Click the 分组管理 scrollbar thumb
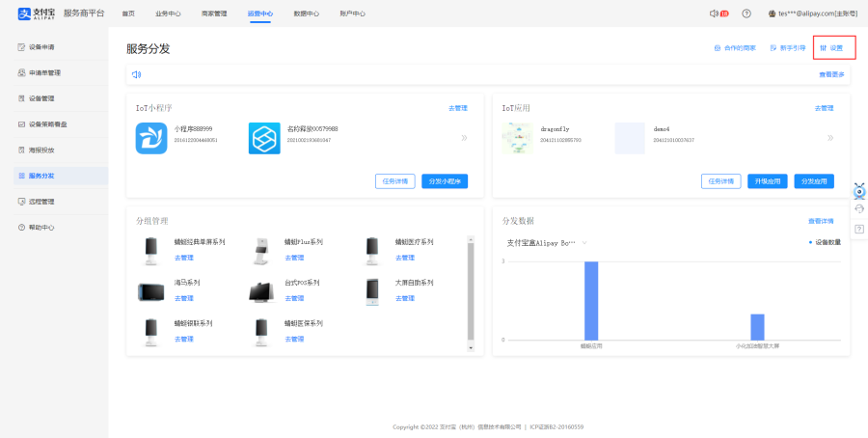The height and width of the screenshot is (438, 868). [471, 291]
